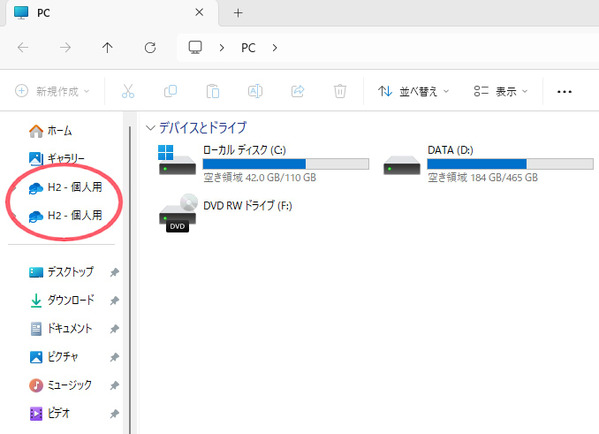Click the Rename icon in toolbar
Screen dimensions: 599x434
pos(255,91)
